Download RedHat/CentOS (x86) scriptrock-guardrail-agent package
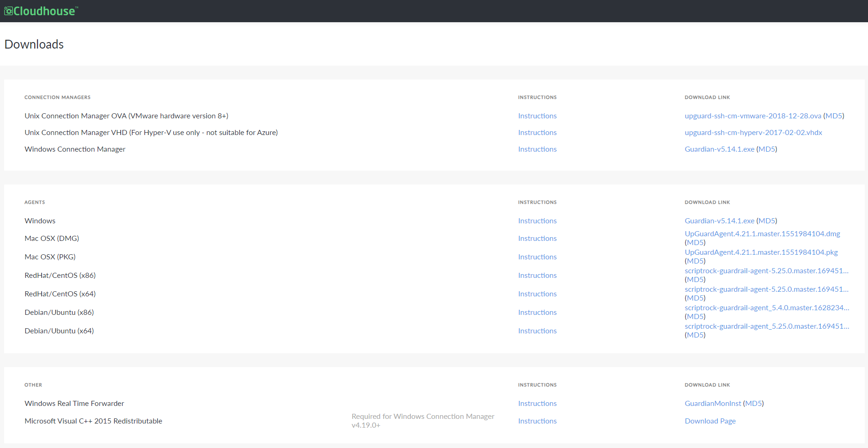Screen dimensions: 868x448 pyautogui.click(x=767, y=271)
